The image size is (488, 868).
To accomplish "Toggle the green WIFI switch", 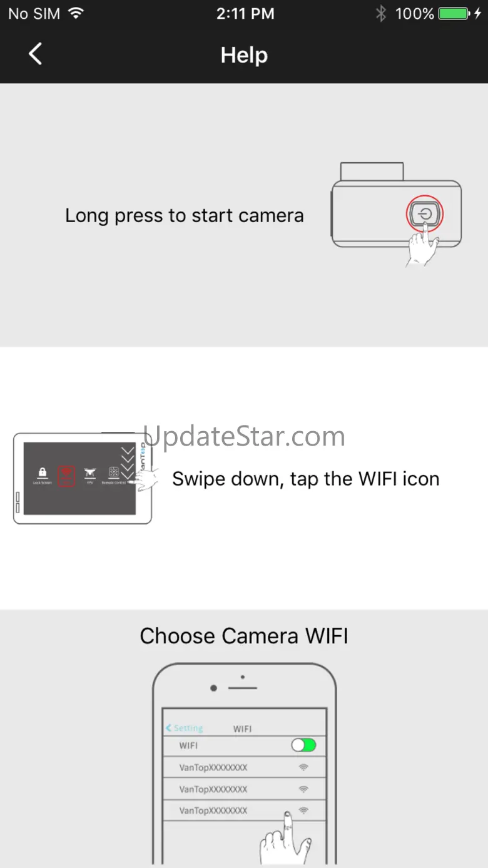I will click(304, 745).
